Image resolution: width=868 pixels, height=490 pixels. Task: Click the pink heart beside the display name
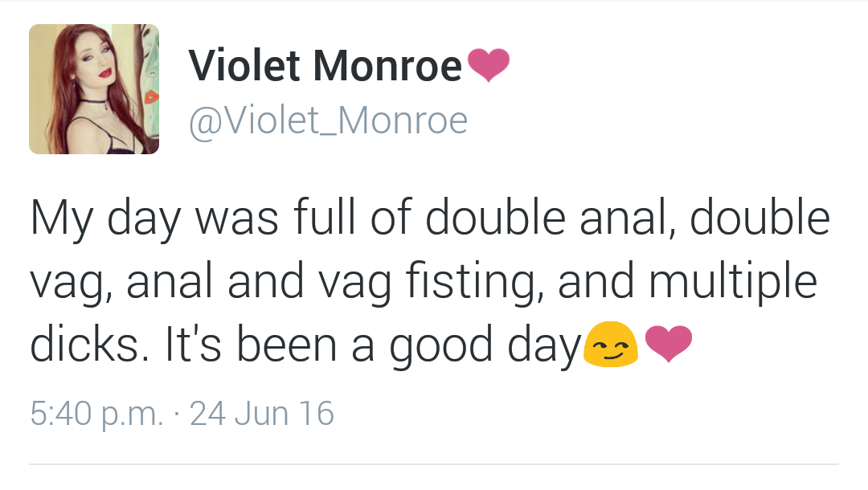489,65
